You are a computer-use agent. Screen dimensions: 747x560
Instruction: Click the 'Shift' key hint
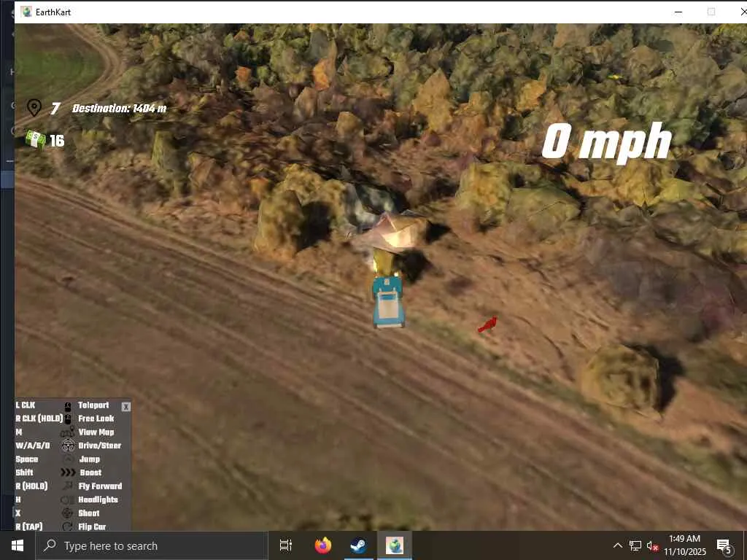[x=24, y=472]
